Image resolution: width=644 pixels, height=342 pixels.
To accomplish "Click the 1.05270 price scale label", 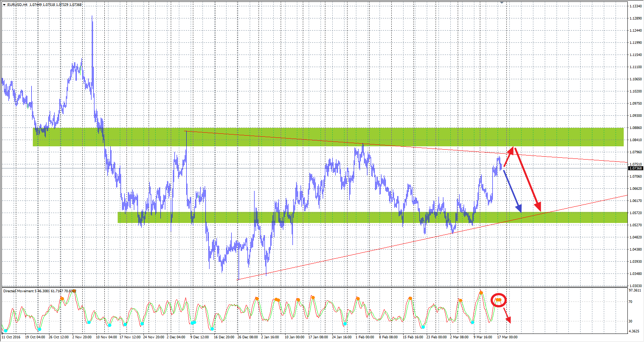I will pyautogui.click(x=636, y=225).
